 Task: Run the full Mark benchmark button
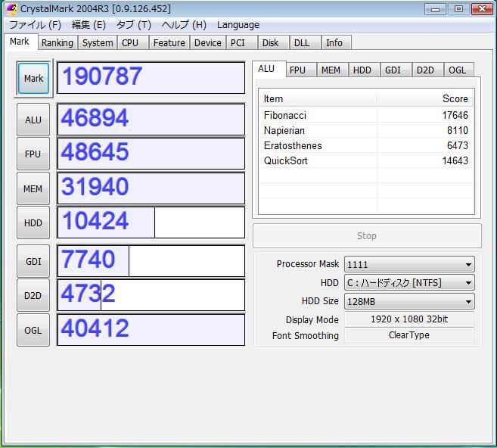click(33, 78)
